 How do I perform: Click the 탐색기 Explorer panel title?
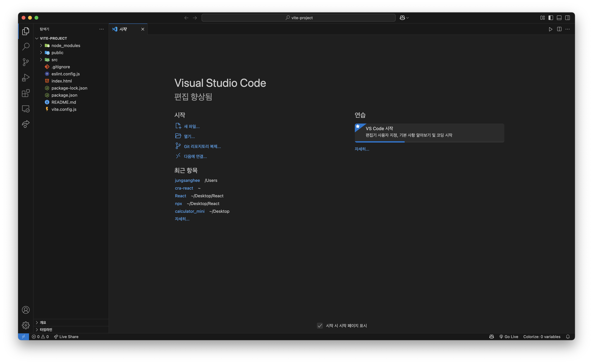(45, 29)
